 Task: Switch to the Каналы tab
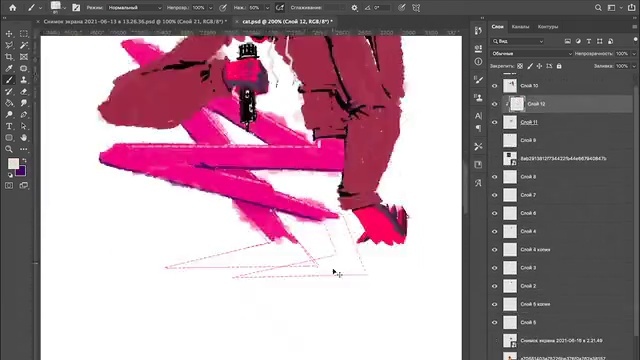point(520,27)
